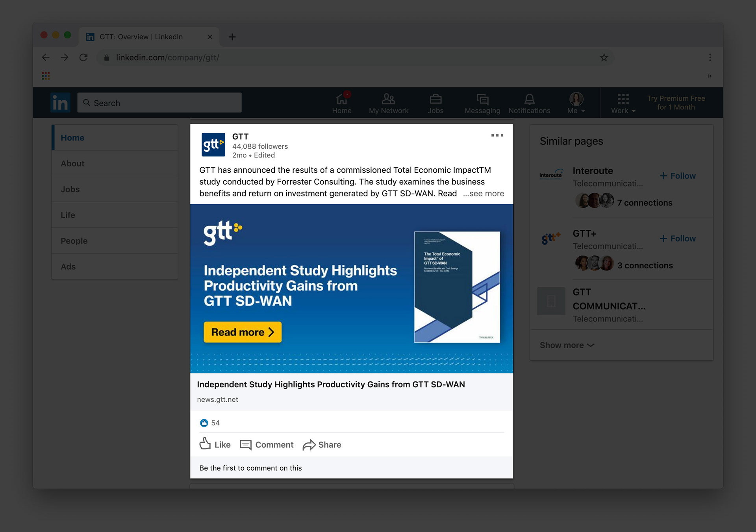Click the 44,088 followers text
756x532 pixels.
coord(260,146)
